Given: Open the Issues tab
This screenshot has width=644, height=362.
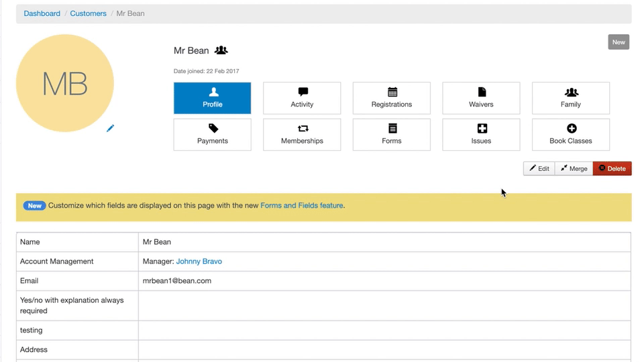Looking at the screenshot, I should (481, 135).
